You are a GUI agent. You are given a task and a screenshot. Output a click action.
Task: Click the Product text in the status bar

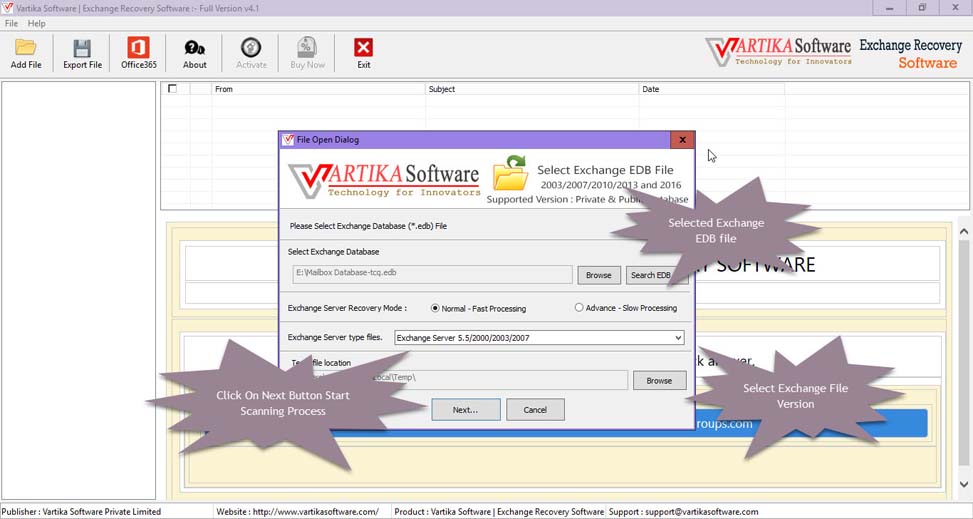coord(499,512)
